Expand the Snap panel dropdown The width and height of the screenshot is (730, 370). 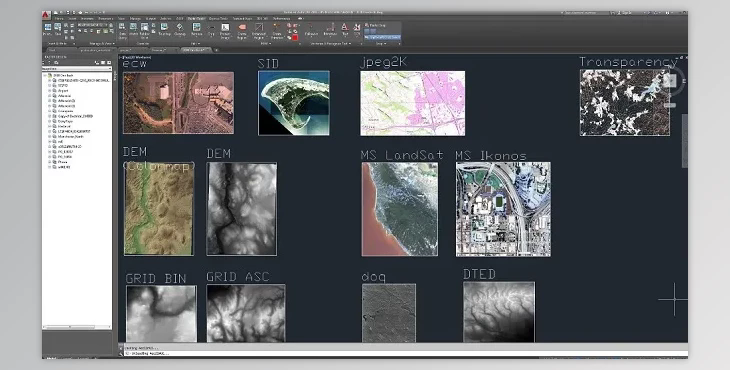[382, 44]
